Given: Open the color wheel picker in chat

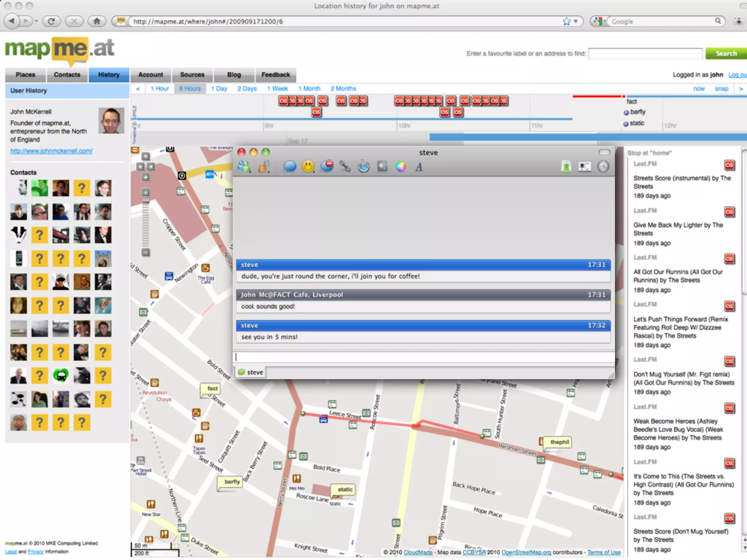Looking at the screenshot, I should 400,167.
